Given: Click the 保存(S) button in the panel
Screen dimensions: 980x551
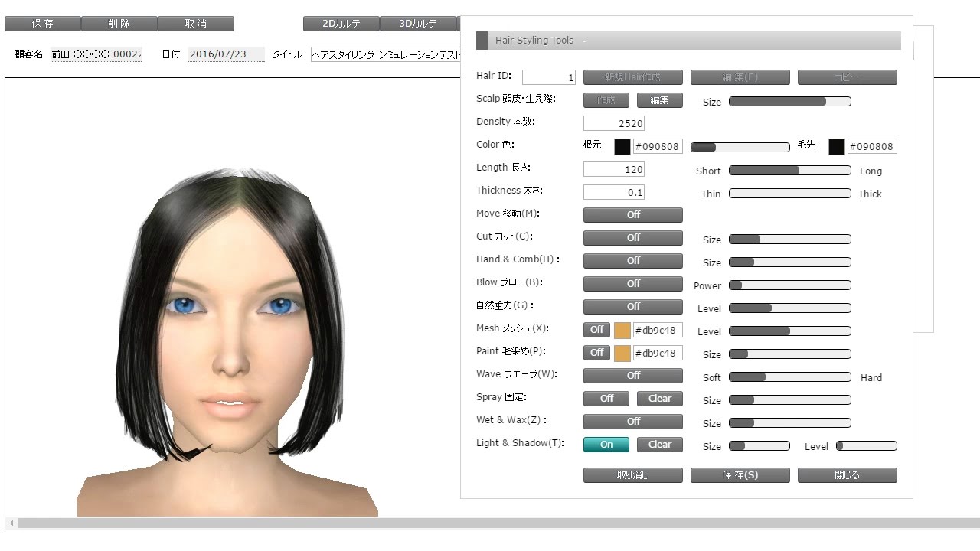Looking at the screenshot, I should [x=740, y=475].
